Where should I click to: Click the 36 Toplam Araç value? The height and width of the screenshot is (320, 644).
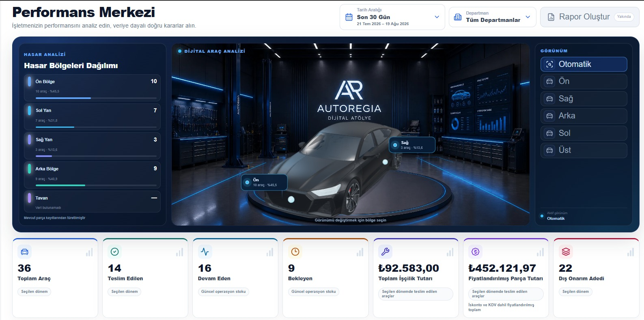click(x=24, y=268)
